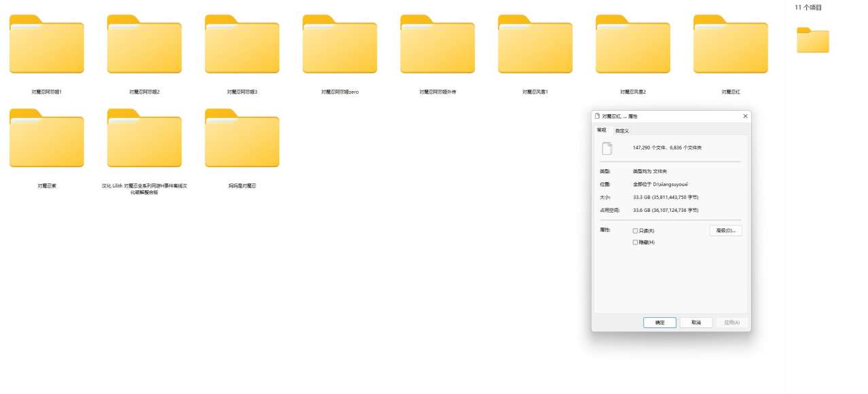Select the 对魔忍阿莎姬外传 folder icon
Image resolution: width=868 pixels, height=394 pixels.
[x=437, y=44]
